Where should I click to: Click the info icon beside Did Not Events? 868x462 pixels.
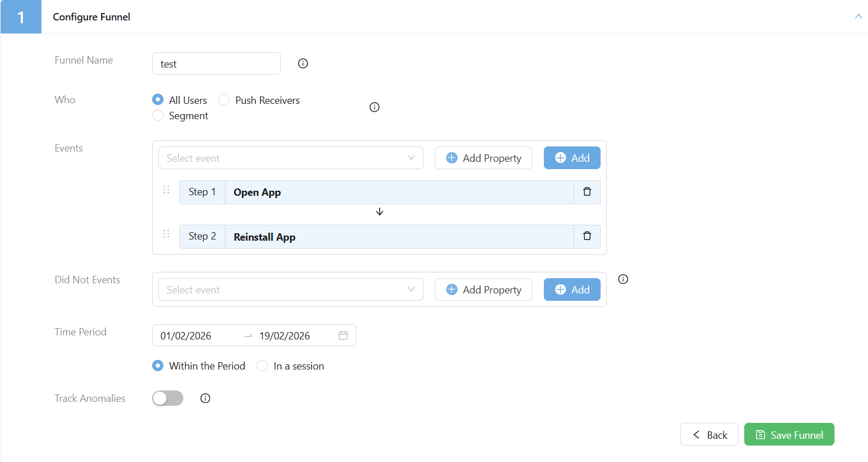[623, 279]
